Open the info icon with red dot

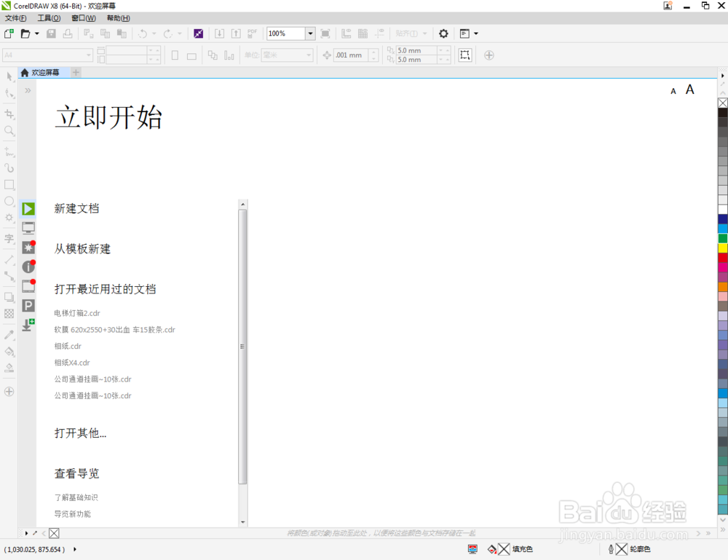click(28, 267)
